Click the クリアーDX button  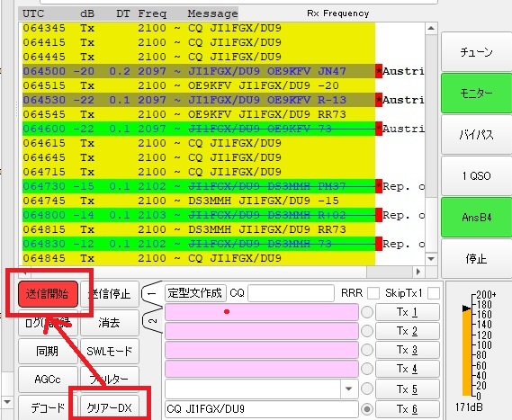pos(110,407)
